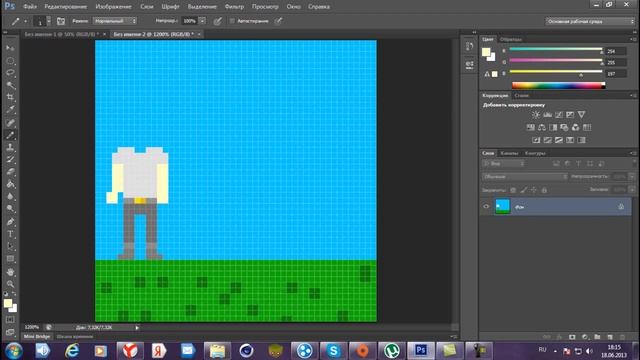Viewport: 640px width, 360px height.
Task: Select the Path Selection tool
Action: pos(10,246)
